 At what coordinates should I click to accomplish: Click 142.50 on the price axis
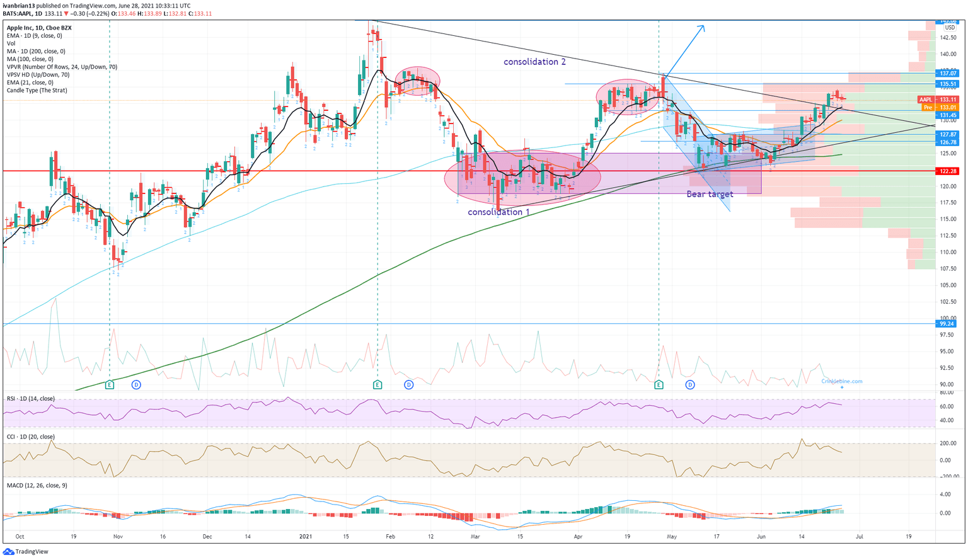[948, 38]
